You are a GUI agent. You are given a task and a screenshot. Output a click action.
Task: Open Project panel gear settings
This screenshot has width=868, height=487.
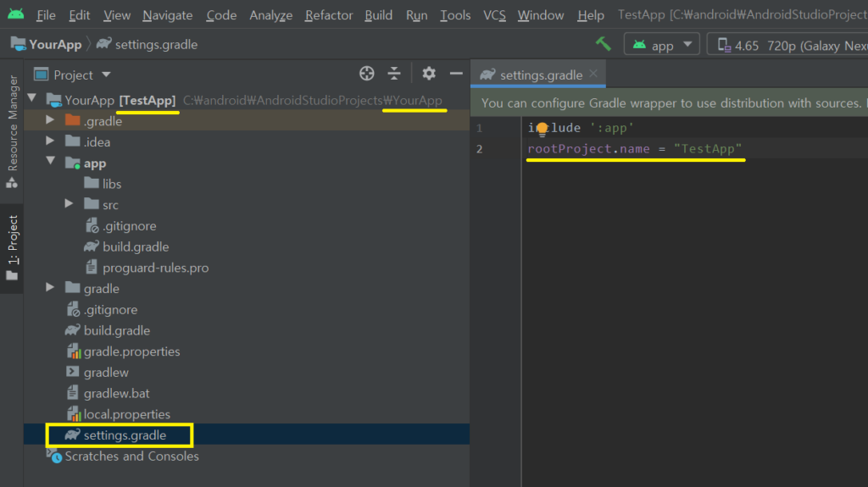429,75
